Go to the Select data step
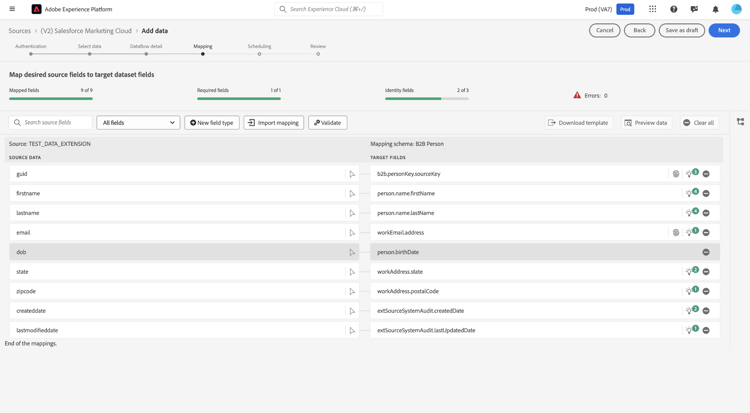The image size is (750, 413). [x=89, y=50]
